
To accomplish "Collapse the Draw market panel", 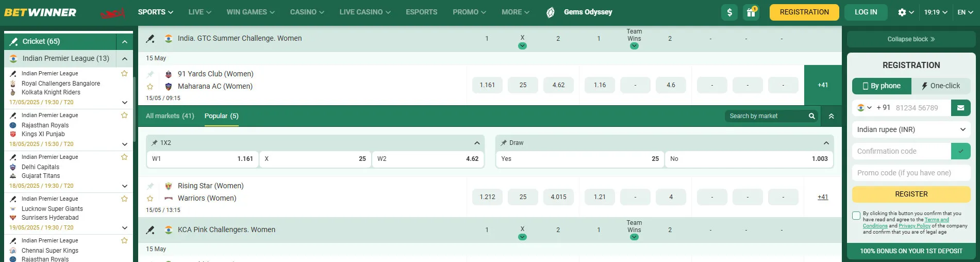I will pyautogui.click(x=826, y=143).
